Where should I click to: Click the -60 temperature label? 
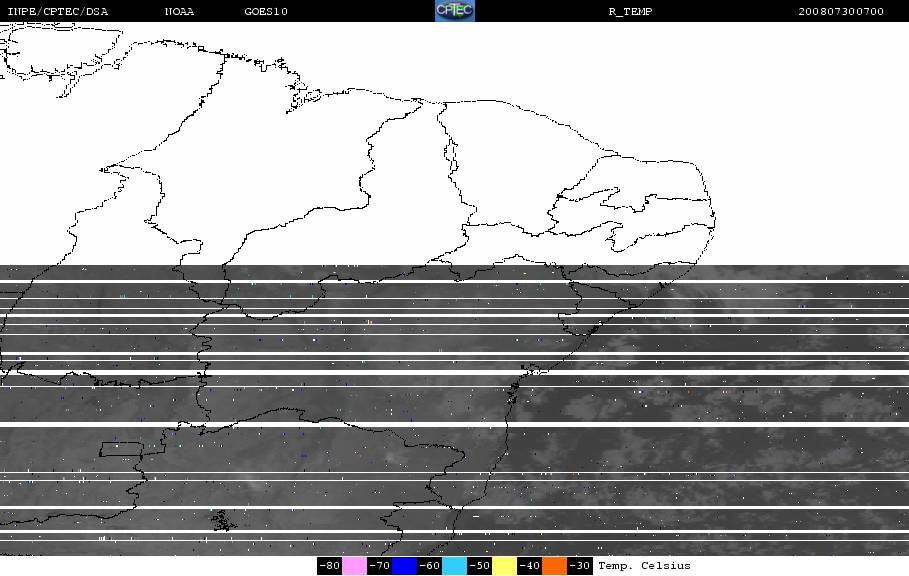[x=430, y=566]
